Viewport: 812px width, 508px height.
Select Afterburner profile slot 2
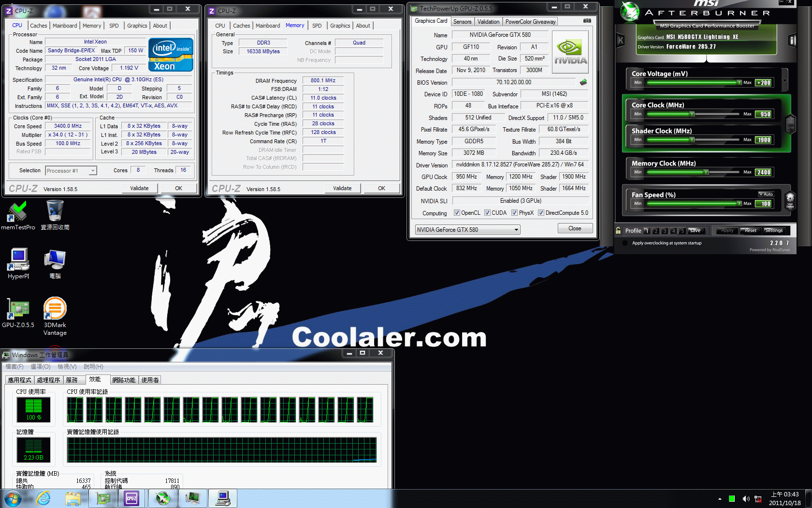click(656, 231)
